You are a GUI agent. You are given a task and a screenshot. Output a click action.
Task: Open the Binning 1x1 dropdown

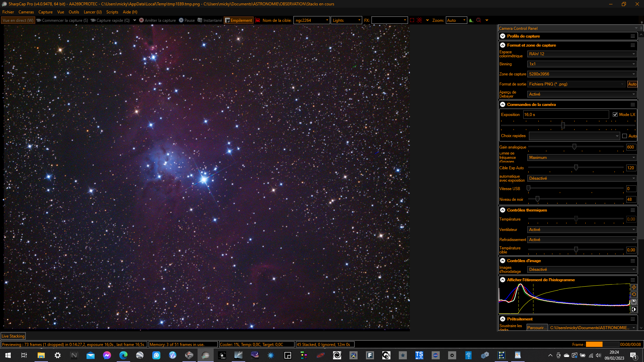[582, 64]
